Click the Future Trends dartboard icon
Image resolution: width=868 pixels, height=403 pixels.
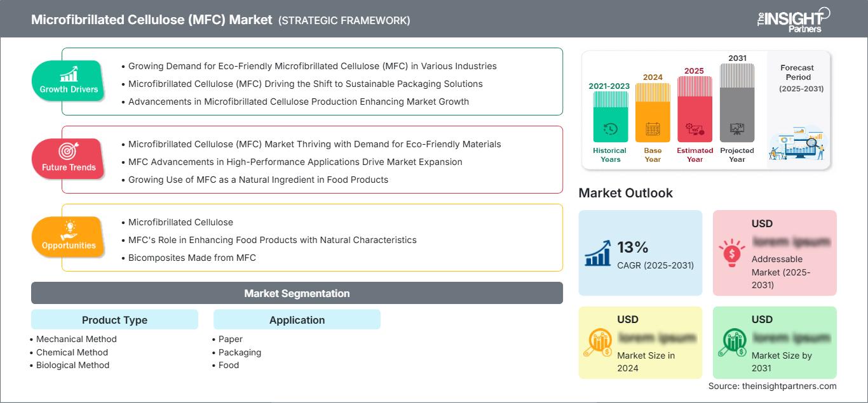point(69,152)
